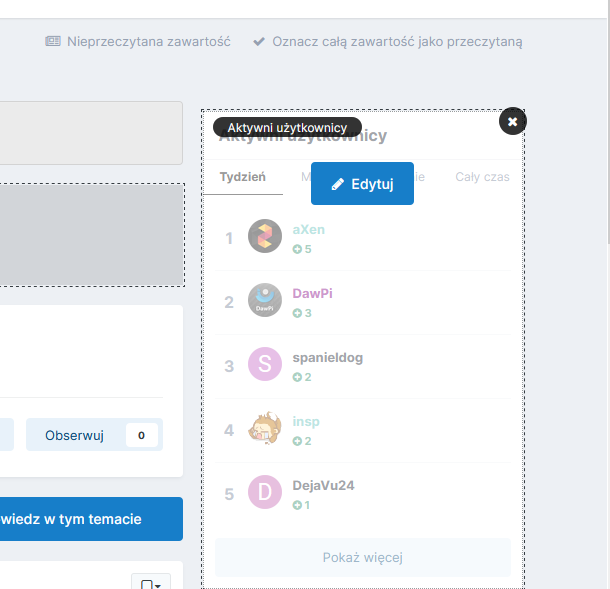Click the Obserwuj button
This screenshot has height=589, width=610.
pos(75,435)
